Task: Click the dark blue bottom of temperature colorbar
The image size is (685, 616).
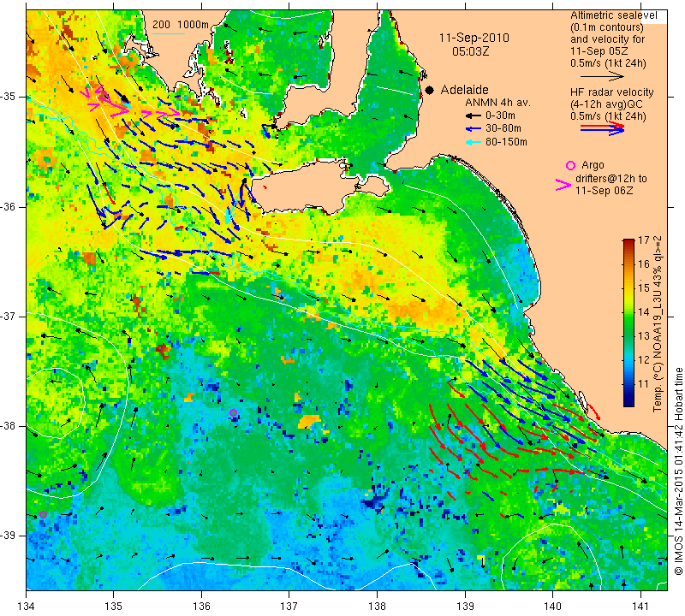Action: [x=628, y=402]
